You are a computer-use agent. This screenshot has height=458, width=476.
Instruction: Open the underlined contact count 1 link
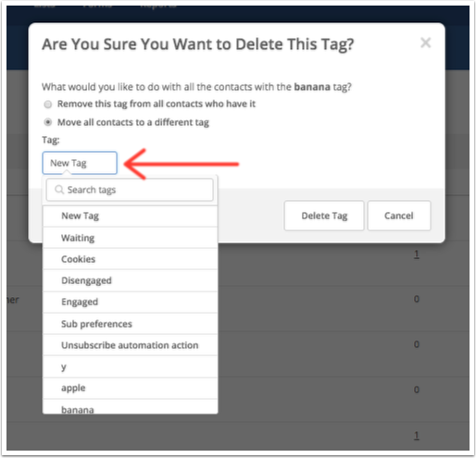[x=417, y=254]
